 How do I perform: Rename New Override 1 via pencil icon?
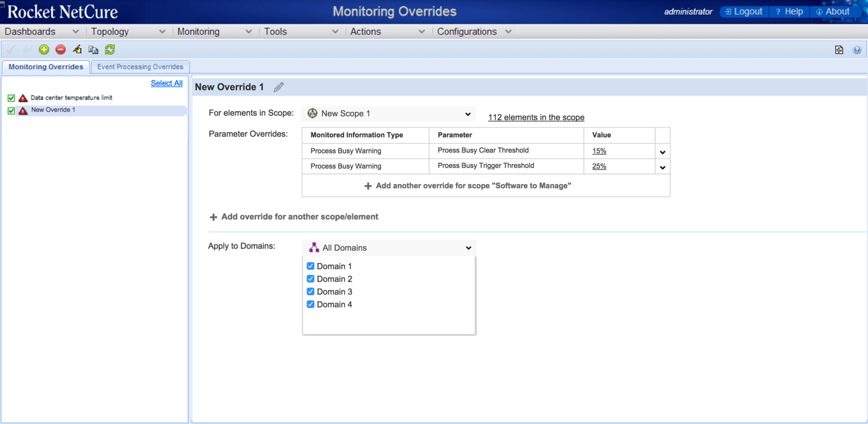click(x=279, y=87)
